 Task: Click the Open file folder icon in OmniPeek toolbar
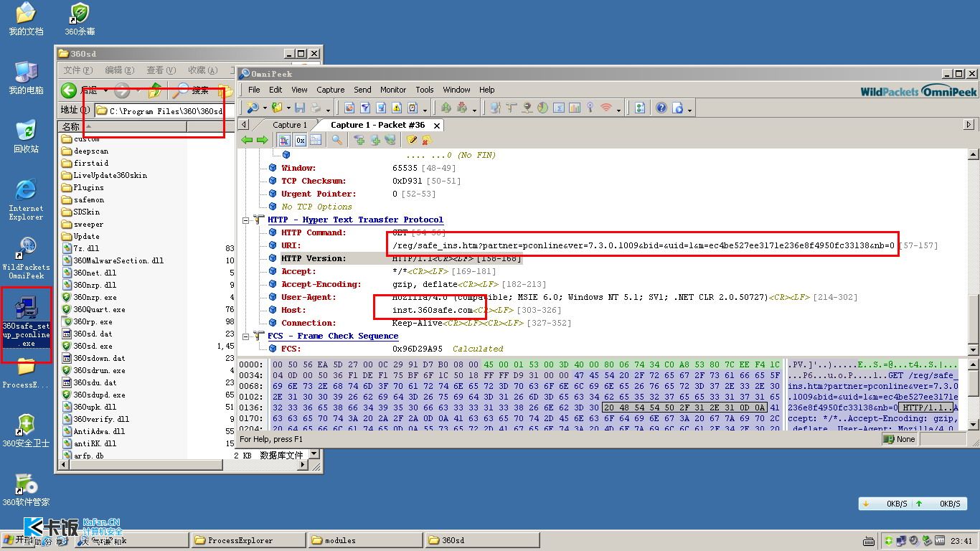click(277, 108)
